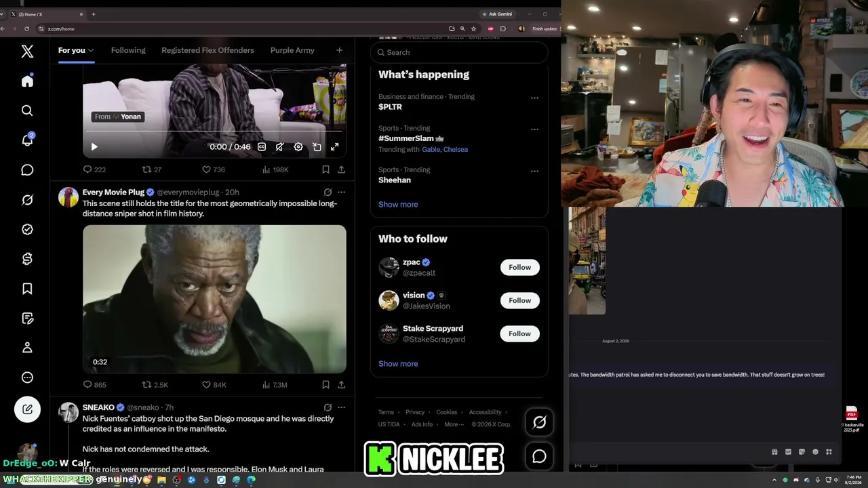868x488 pixels.
Task: Toggle captions on the Yonan video
Action: (262, 147)
